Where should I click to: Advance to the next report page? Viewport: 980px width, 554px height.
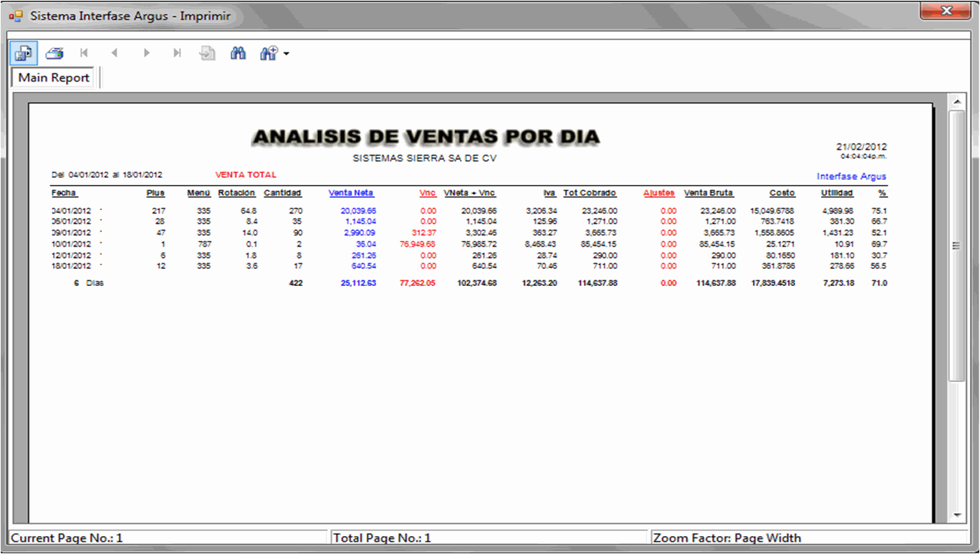coord(146,53)
